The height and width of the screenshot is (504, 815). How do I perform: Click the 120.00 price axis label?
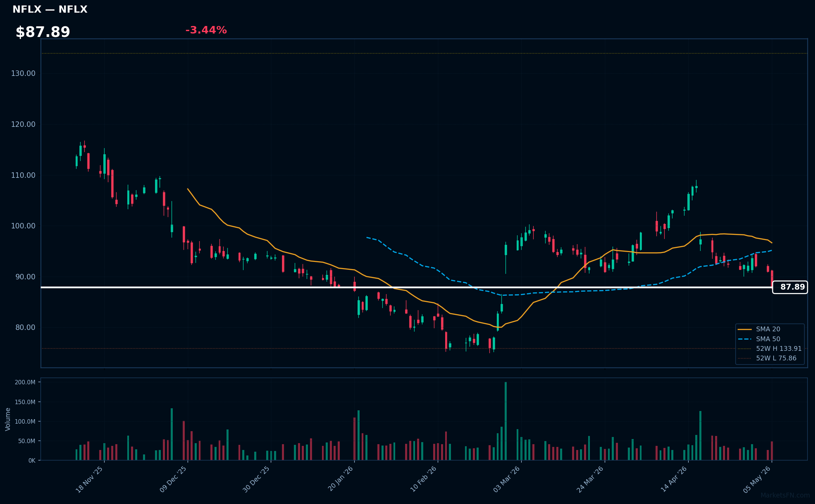(x=23, y=124)
